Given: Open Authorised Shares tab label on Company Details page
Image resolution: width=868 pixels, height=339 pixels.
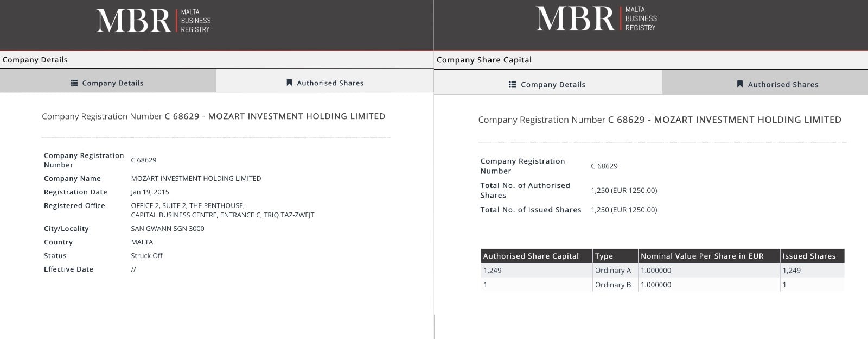Looking at the screenshot, I should (x=330, y=83).
